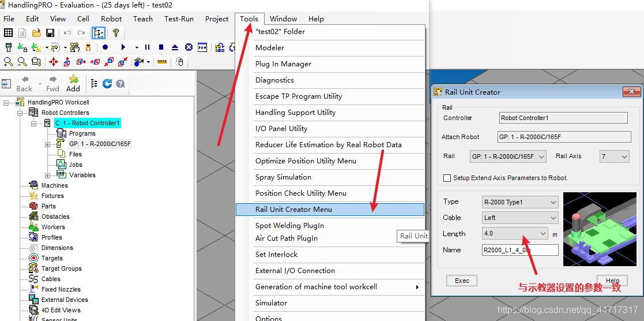Open Generation of machine tool workcell submenu
The height and width of the screenshot is (321, 644).
pyautogui.click(x=330, y=287)
